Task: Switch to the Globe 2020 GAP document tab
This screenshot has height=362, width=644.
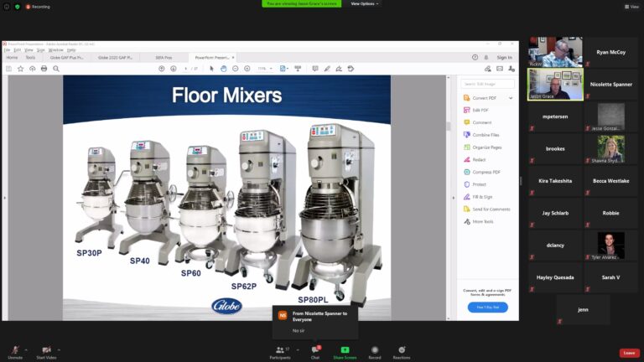Action: pos(116,58)
